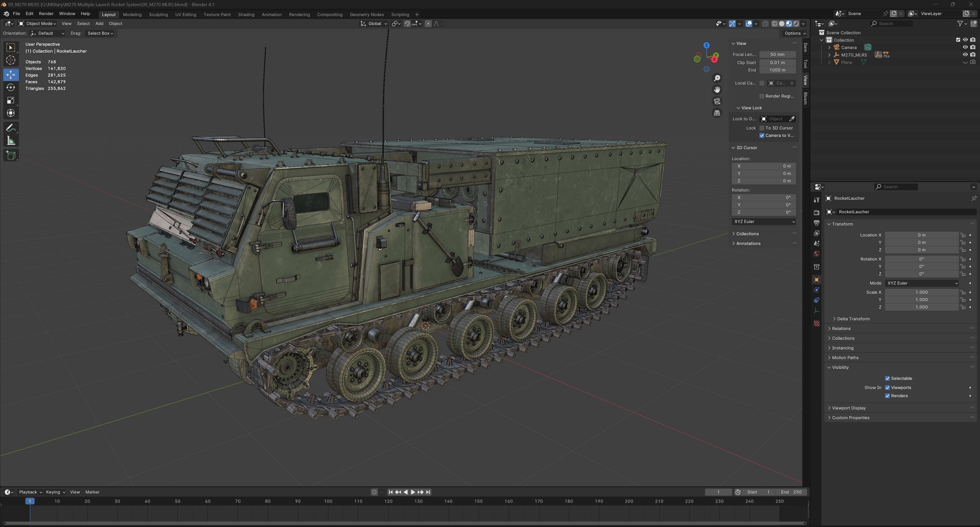Uncheck the Selectable visibility checkbox
Viewport: 980px width, 527px height.
coord(887,379)
